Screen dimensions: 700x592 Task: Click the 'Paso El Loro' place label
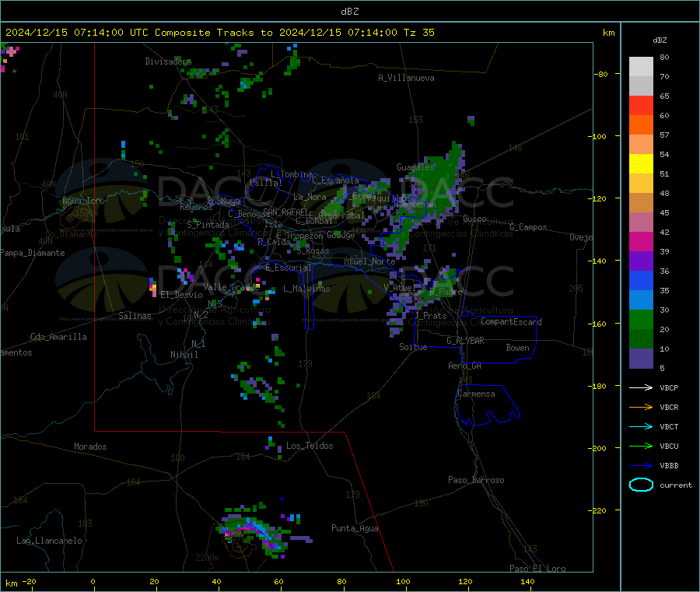[537, 569]
